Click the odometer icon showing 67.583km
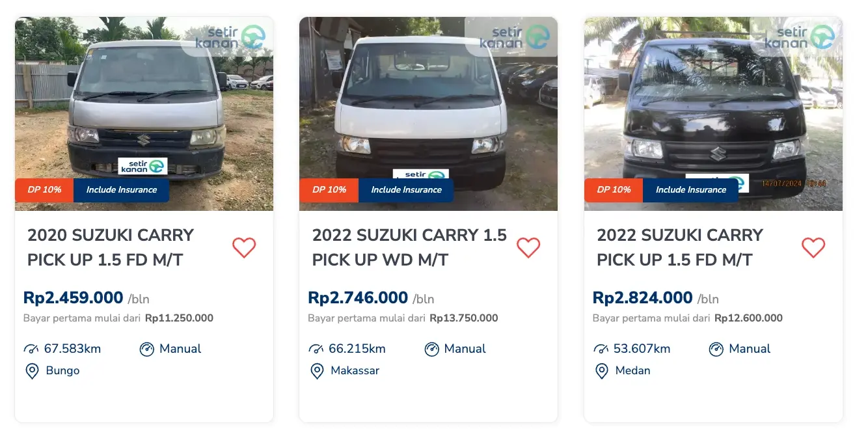868x440 pixels. pyautogui.click(x=32, y=348)
